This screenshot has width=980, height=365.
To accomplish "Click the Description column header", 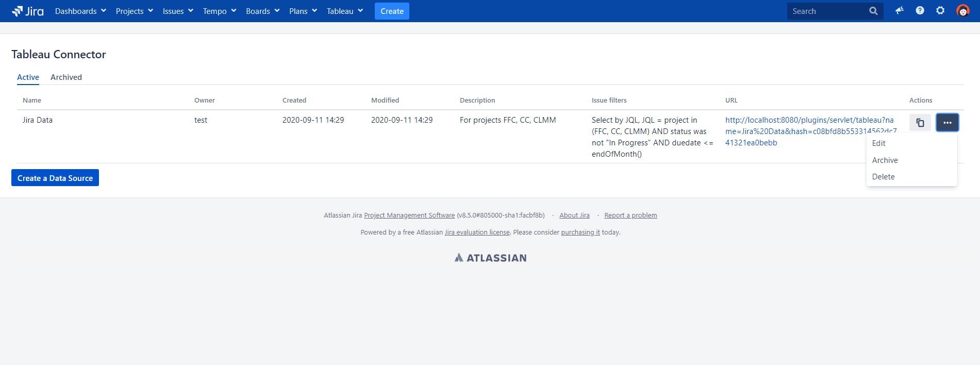I will pyautogui.click(x=477, y=101).
